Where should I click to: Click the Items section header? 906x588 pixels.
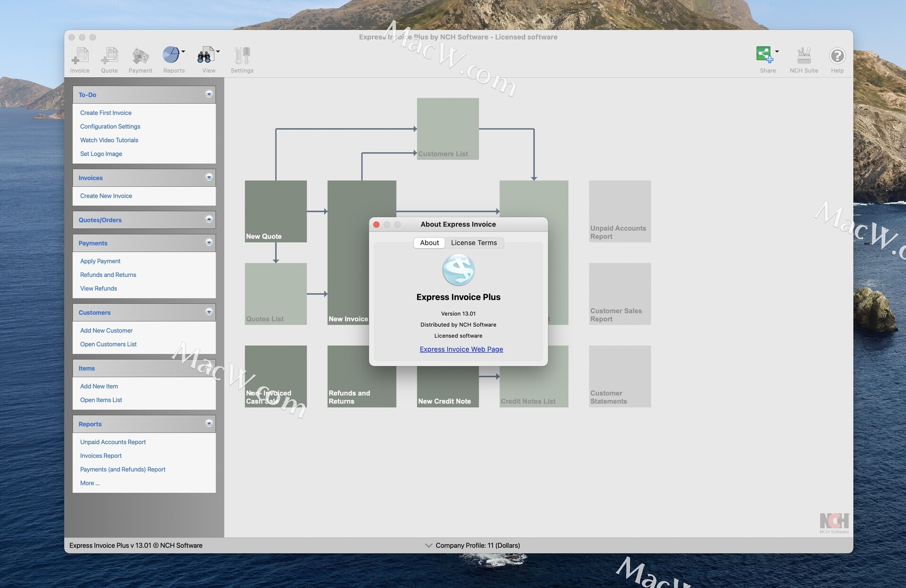coord(144,368)
